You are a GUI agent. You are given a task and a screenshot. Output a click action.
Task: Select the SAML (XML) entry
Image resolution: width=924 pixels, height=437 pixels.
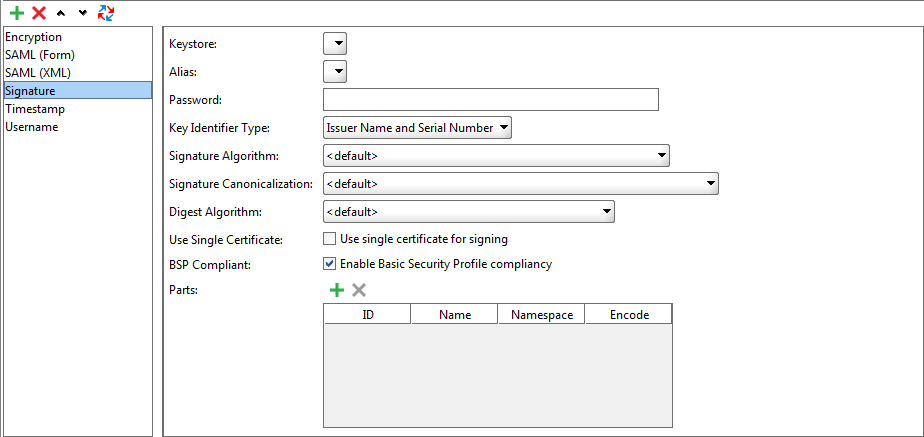coord(38,73)
